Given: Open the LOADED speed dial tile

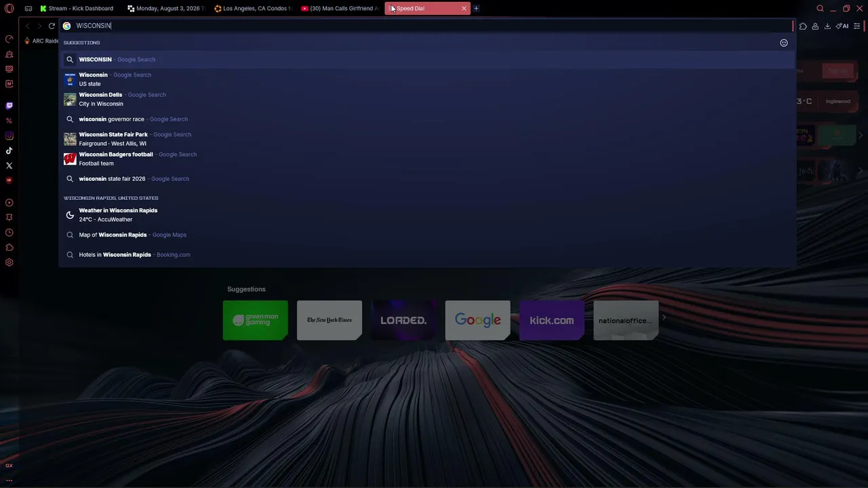Looking at the screenshot, I should (x=403, y=320).
